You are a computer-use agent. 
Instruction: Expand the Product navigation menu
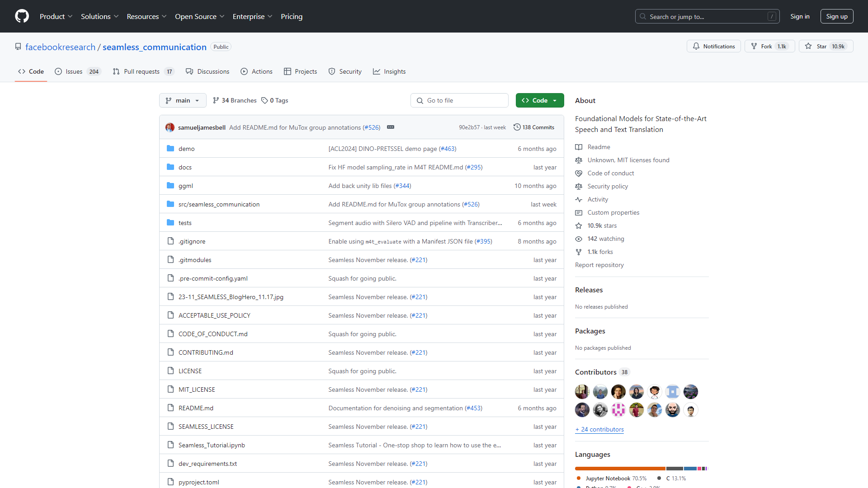56,16
